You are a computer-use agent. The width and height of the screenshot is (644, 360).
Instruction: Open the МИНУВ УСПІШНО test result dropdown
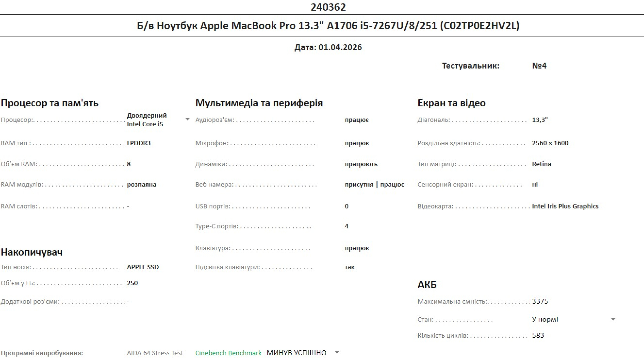(x=337, y=352)
